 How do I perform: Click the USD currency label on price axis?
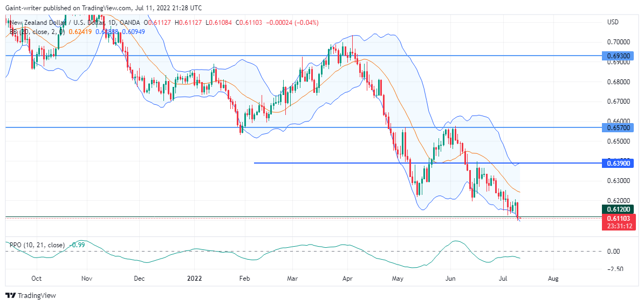tap(612, 22)
